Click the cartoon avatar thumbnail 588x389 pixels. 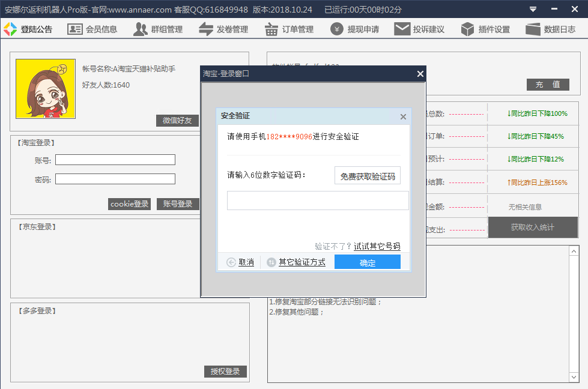click(46, 89)
